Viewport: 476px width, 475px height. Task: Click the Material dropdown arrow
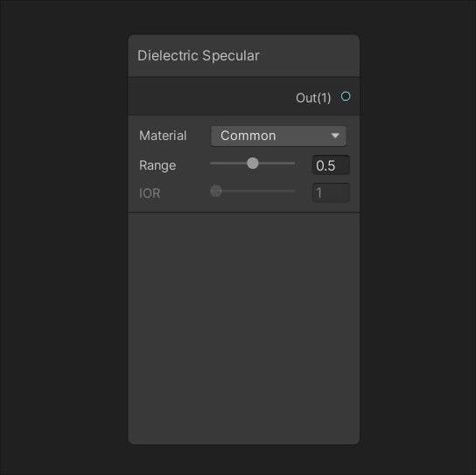click(x=335, y=136)
